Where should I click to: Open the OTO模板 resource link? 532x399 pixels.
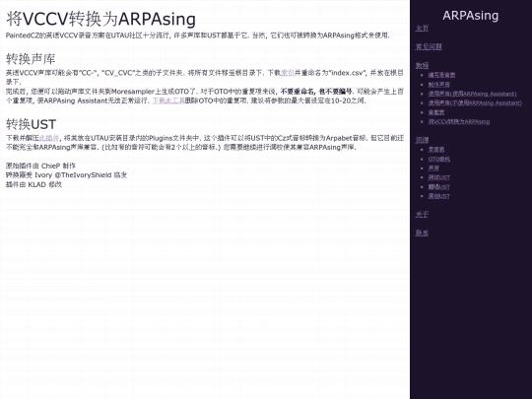click(x=438, y=159)
